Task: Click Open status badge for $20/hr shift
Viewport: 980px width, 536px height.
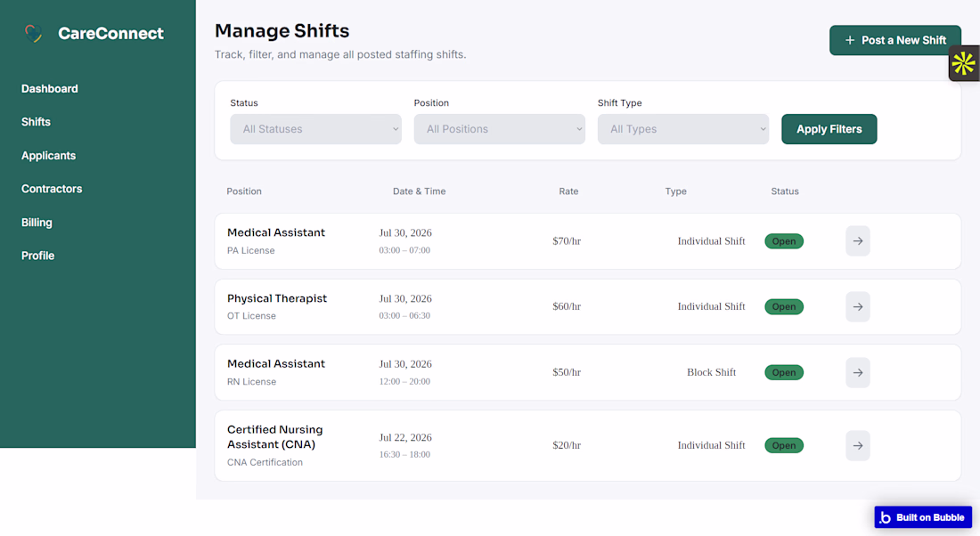Action: coord(784,445)
